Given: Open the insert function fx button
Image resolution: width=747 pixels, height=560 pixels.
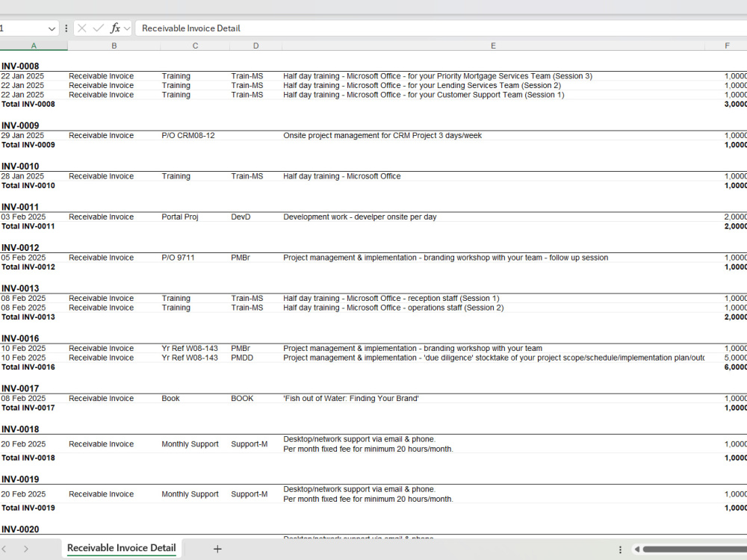Looking at the screenshot, I should click(115, 28).
